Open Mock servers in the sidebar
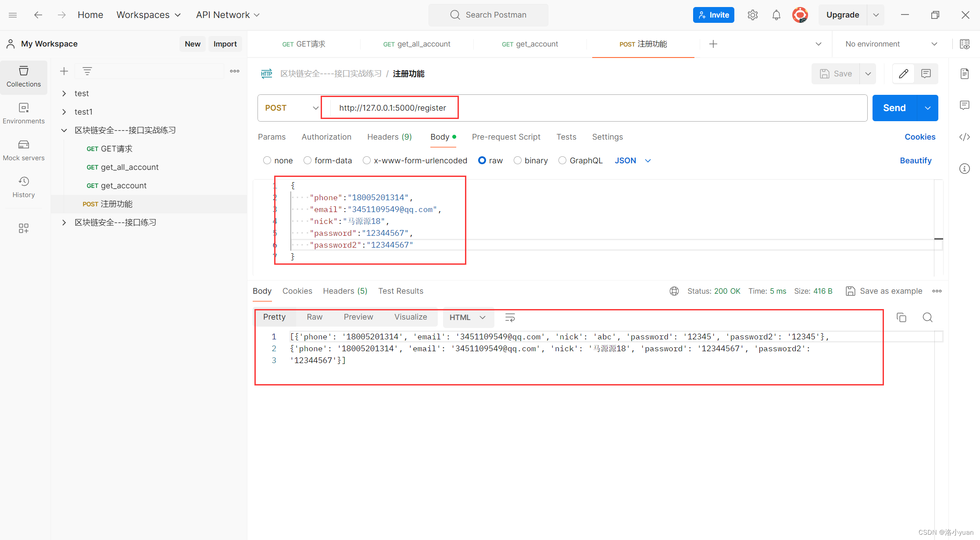 tap(24, 151)
